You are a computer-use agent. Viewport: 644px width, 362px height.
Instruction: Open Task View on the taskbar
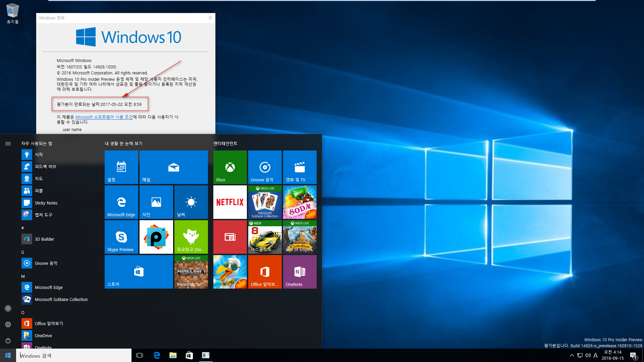pos(140,355)
